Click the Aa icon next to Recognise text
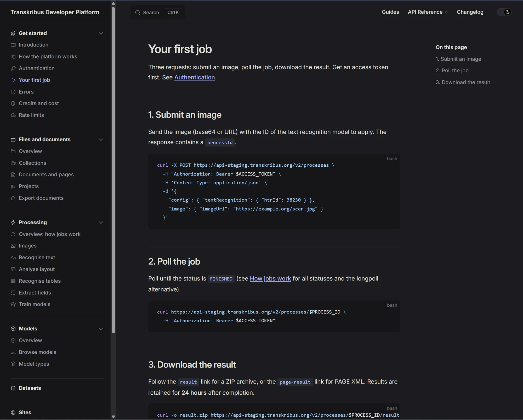 pos(13,258)
